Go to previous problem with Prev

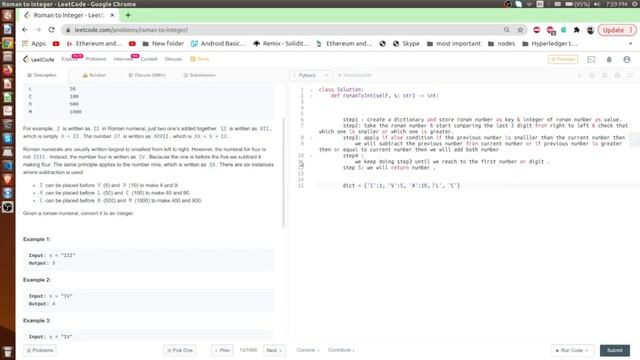[222, 350]
